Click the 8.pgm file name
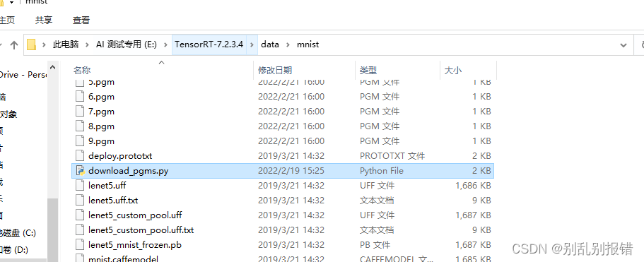Image resolution: width=644 pixels, height=262 pixels. (102, 126)
